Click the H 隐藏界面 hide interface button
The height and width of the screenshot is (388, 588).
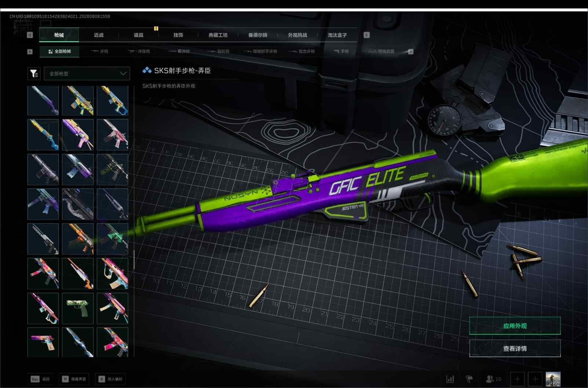click(74, 379)
